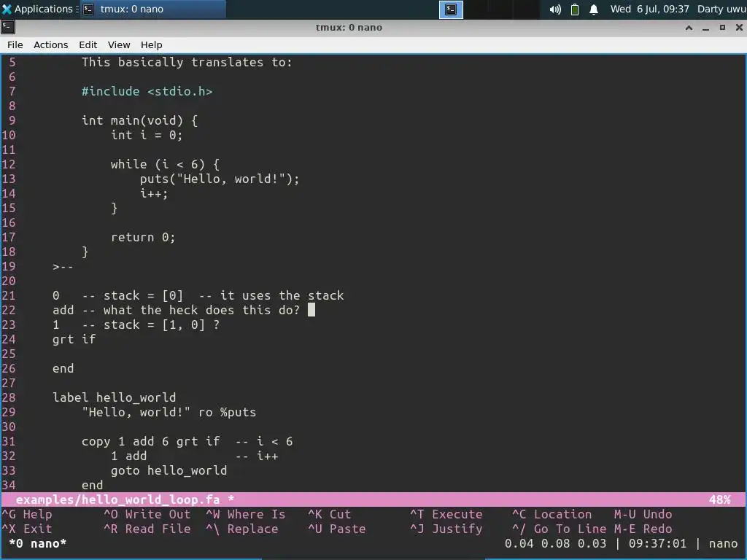Image resolution: width=747 pixels, height=560 pixels.
Task: Click the highlighted workspace switcher terminal icon
Action: click(451, 9)
